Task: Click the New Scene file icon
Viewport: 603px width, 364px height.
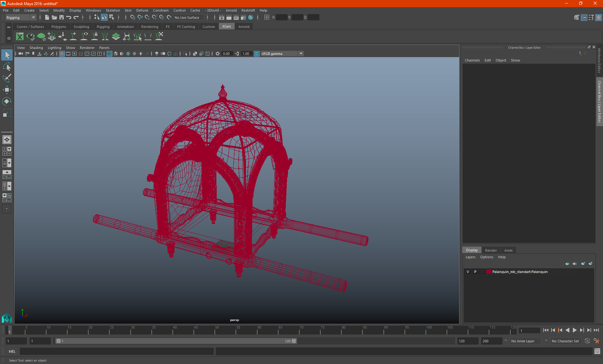Action: (x=47, y=18)
